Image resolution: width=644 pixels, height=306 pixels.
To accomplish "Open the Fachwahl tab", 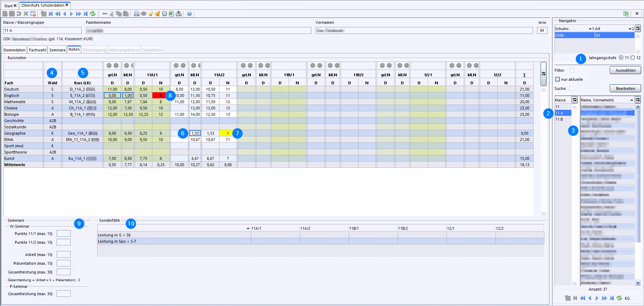I will [x=37, y=50].
